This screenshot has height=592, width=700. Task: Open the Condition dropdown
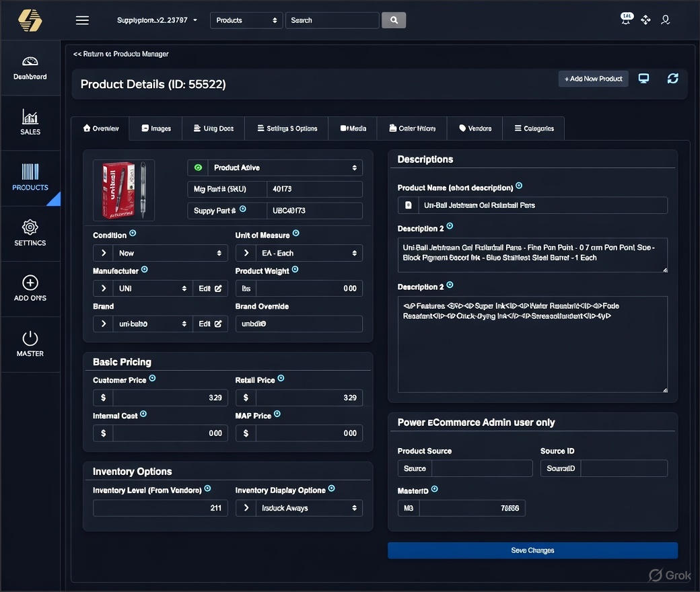click(x=168, y=253)
